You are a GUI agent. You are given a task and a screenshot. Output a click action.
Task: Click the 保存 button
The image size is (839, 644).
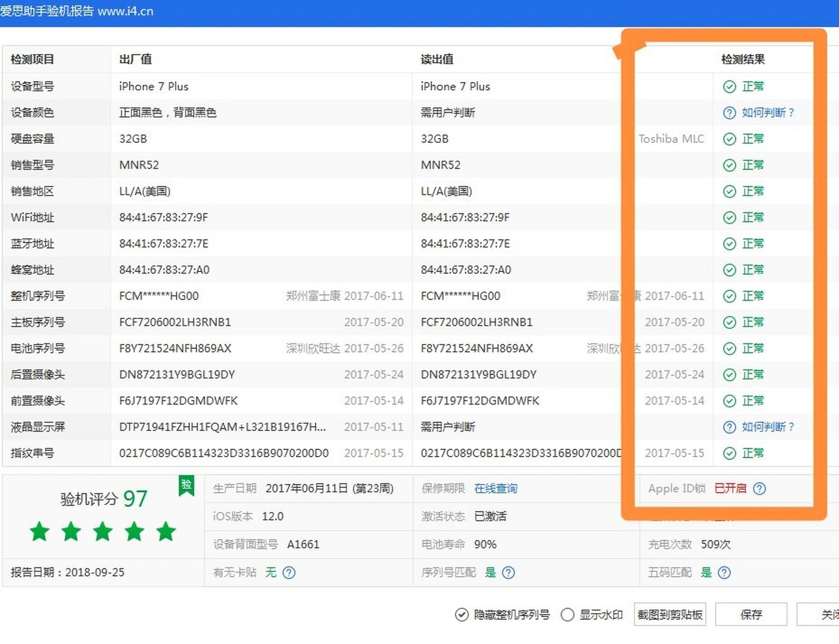(x=751, y=614)
